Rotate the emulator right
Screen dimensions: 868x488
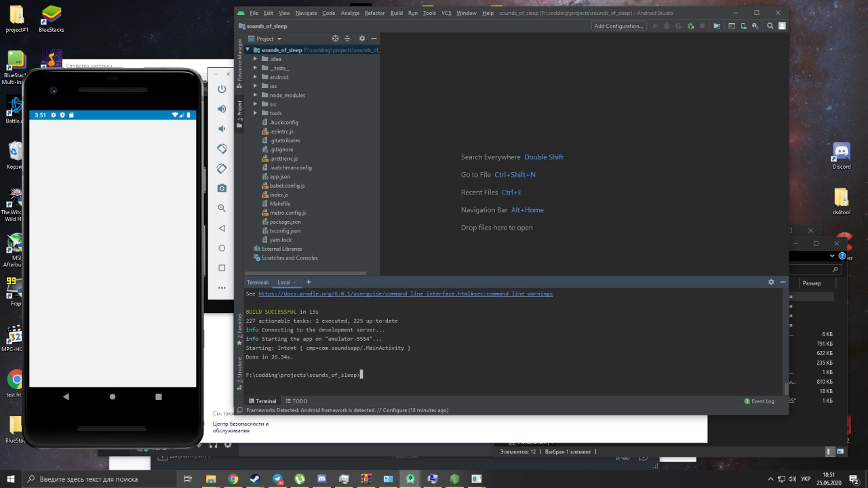coord(222,168)
